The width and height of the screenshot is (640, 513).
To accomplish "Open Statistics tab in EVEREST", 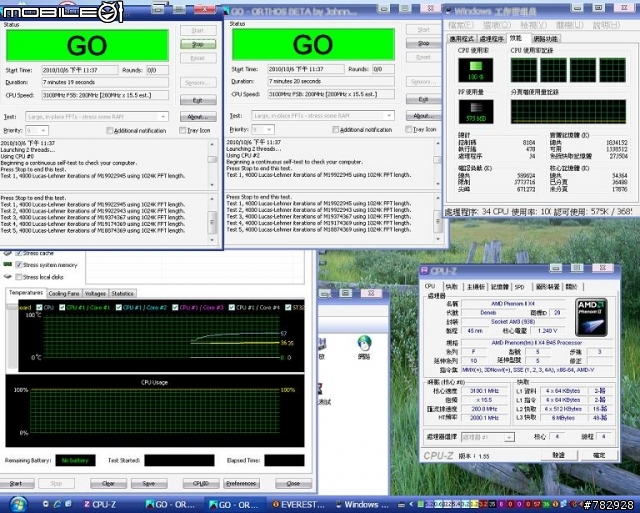I will [x=122, y=293].
